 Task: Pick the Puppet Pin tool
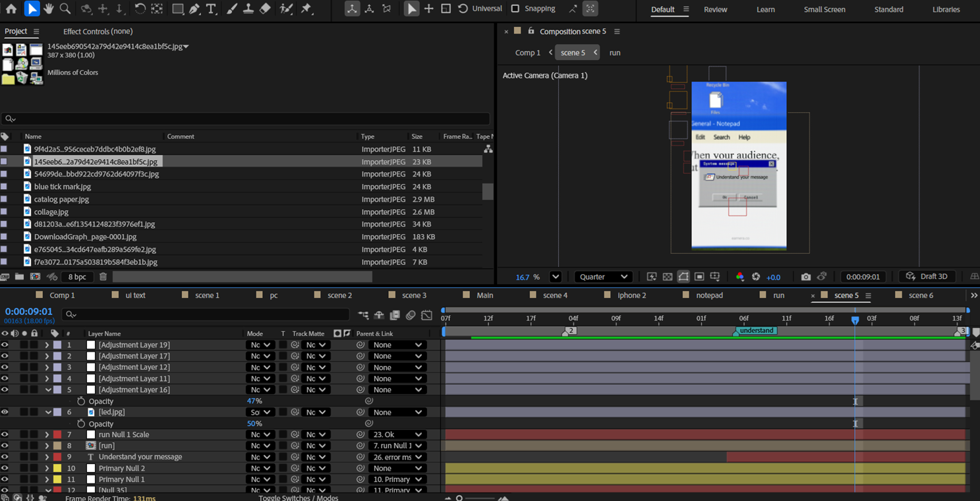pos(306,9)
